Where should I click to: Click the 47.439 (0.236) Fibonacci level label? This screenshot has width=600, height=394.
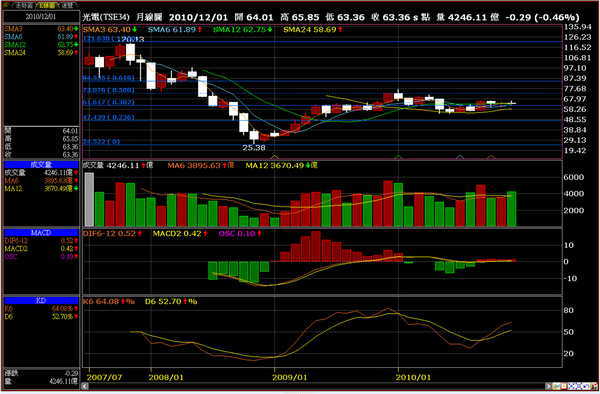pyautogui.click(x=109, y=117)
